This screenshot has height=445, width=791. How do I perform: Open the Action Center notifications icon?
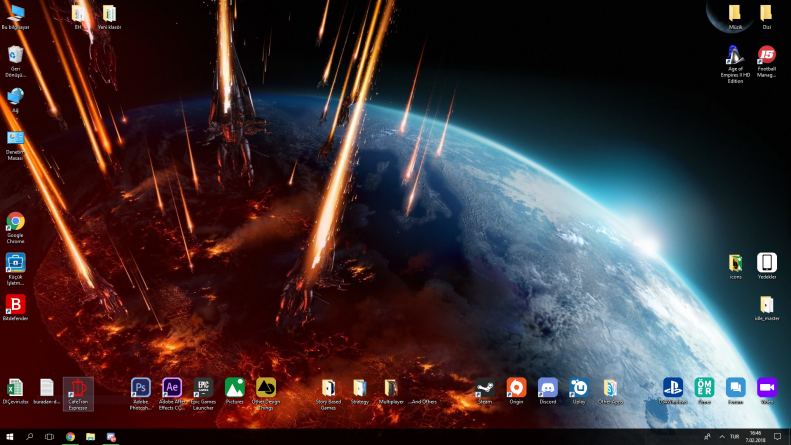(777, 436)
